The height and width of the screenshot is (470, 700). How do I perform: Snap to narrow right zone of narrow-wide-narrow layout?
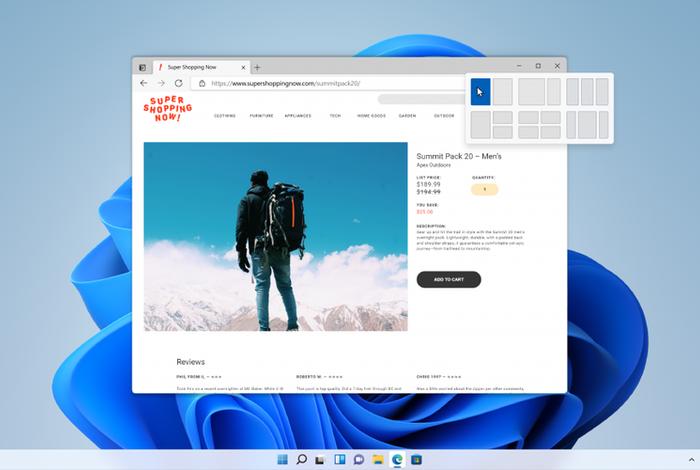(604, 125)
